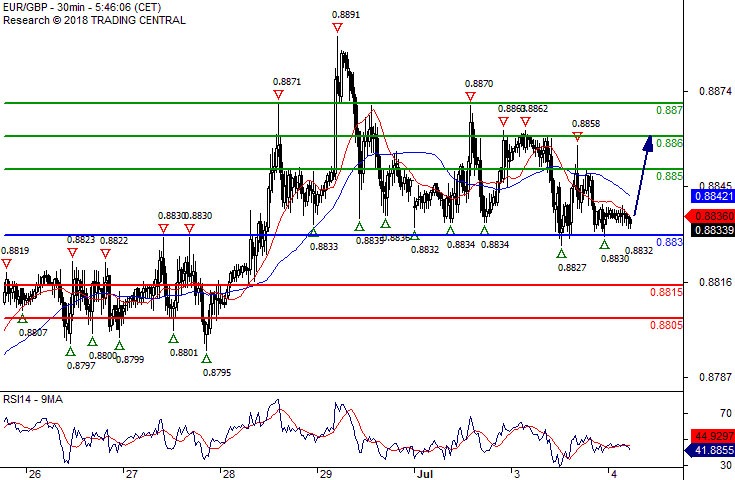Click the 0.8891 peak price label
735x480 pixels.
pos(346,15)
